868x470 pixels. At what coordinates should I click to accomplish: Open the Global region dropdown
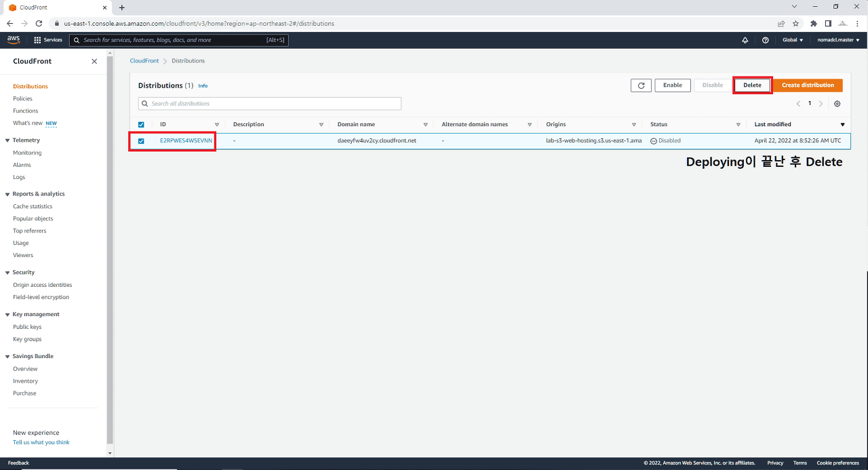793,40
